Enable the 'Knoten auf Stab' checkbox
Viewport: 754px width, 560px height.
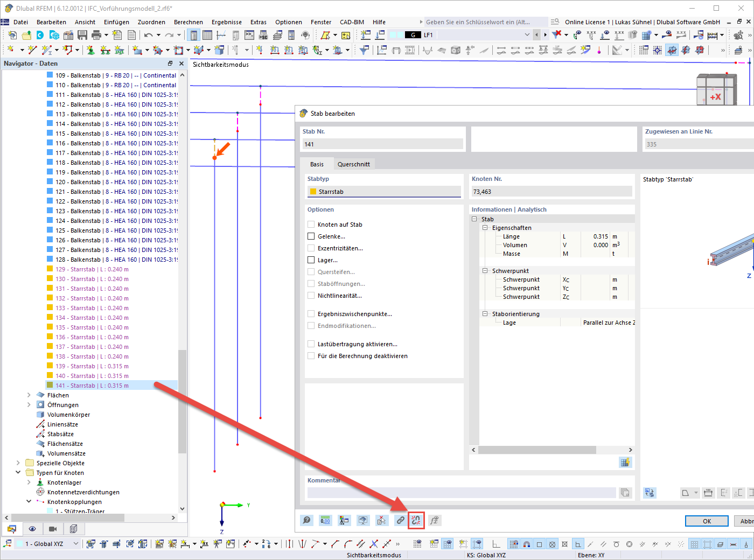[311, 225]
